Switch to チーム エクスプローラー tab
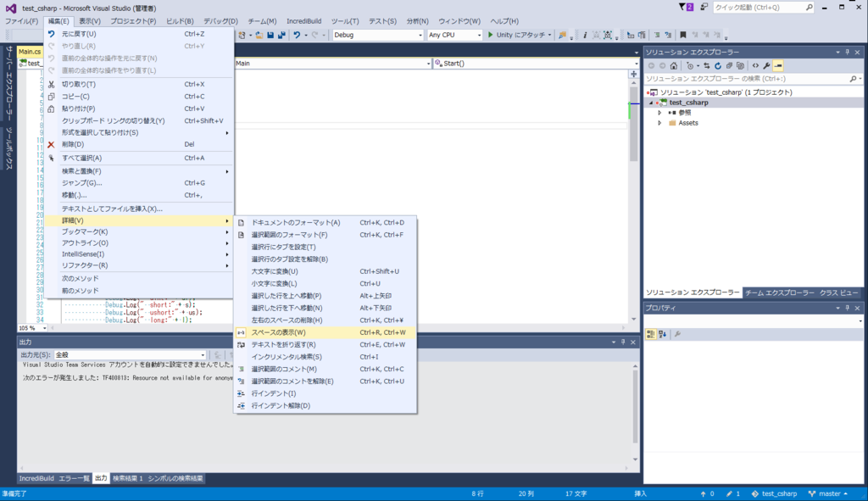This screenshot has width=868, height=501. (x=780, y=292)
